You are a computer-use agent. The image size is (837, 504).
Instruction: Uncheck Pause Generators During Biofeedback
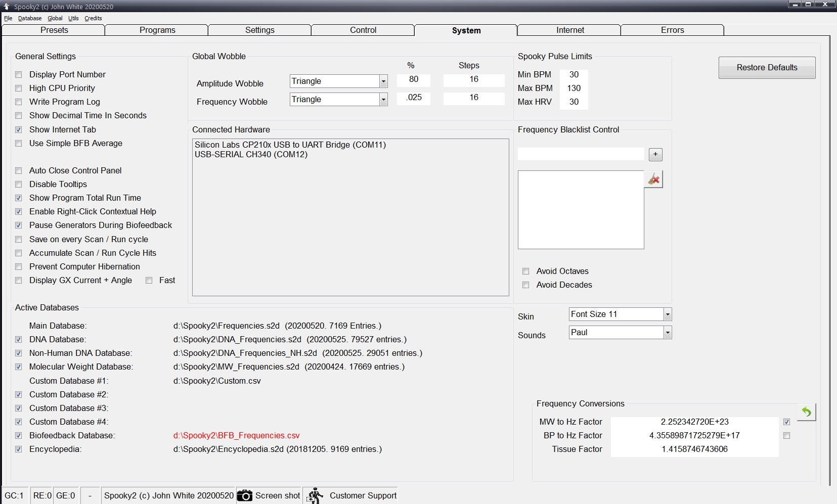point(19,225)
